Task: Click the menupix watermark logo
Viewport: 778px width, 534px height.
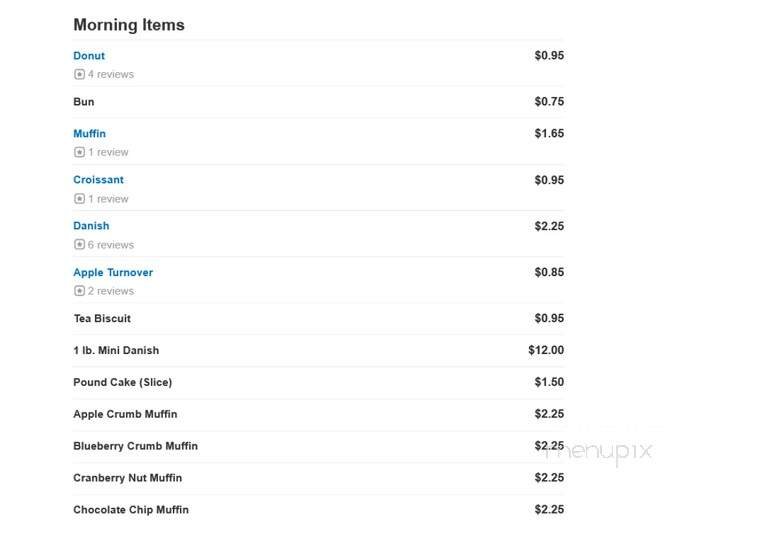Action: (599, 451)
